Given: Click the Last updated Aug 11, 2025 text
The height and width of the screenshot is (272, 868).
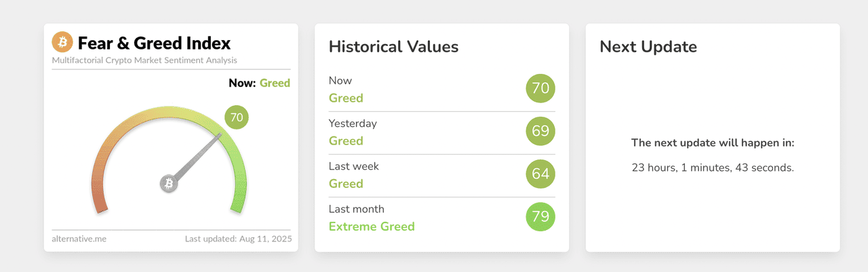Looking at the screenshot, I should 237,239.
